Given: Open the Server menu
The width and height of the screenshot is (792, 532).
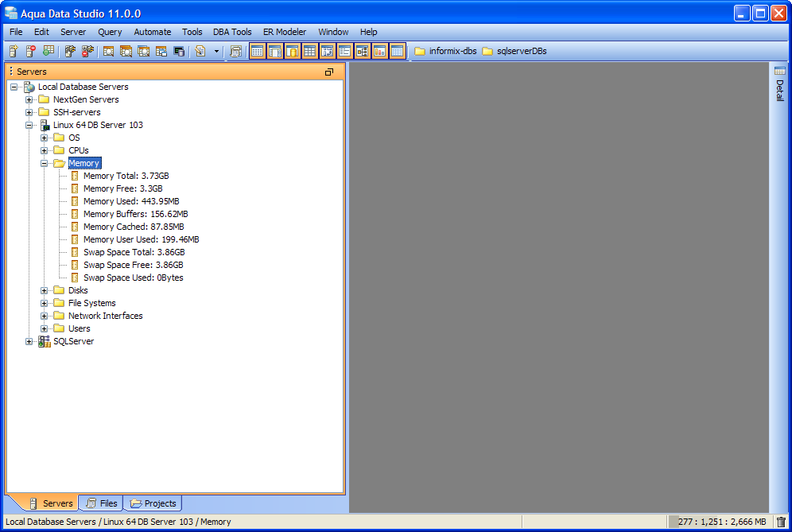Looking at the screenshot, I should click(x=73, y=32).
